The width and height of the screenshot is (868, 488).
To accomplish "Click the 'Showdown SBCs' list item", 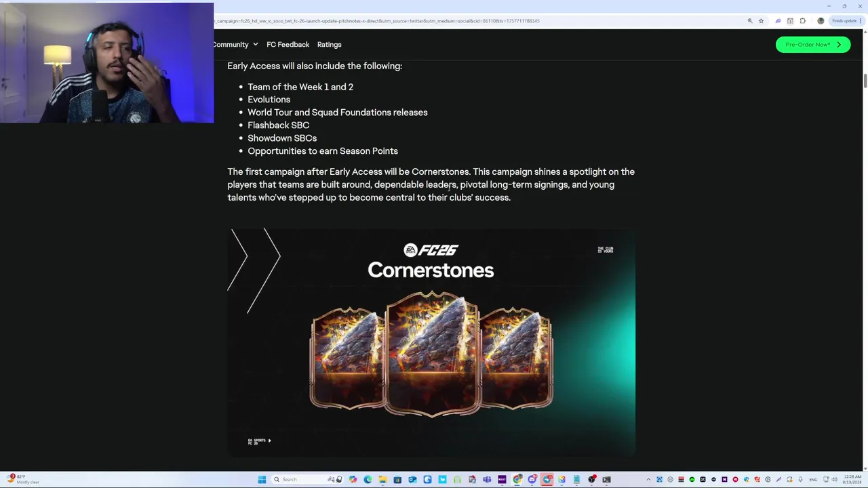I will pyautogui.click(x=282, y=138).
